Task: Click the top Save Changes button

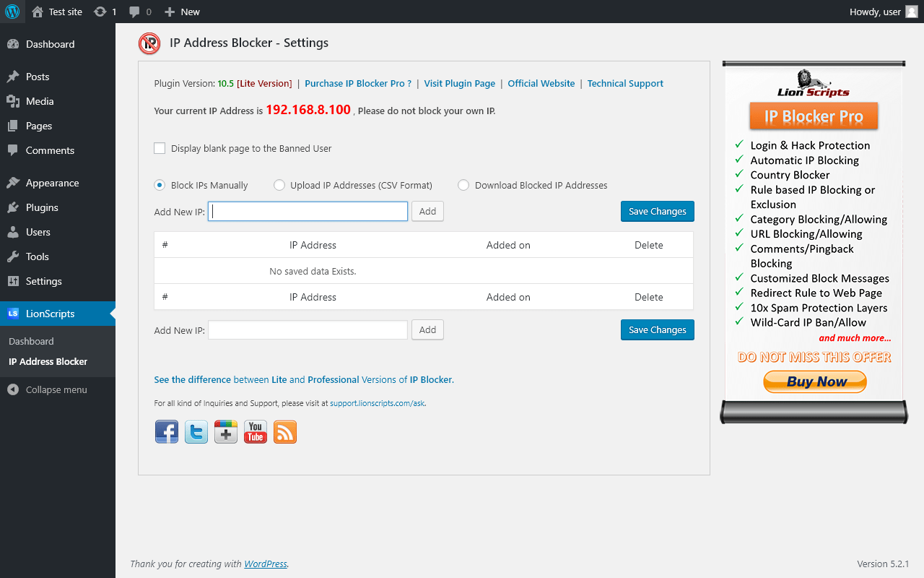Action: [658, 211]
